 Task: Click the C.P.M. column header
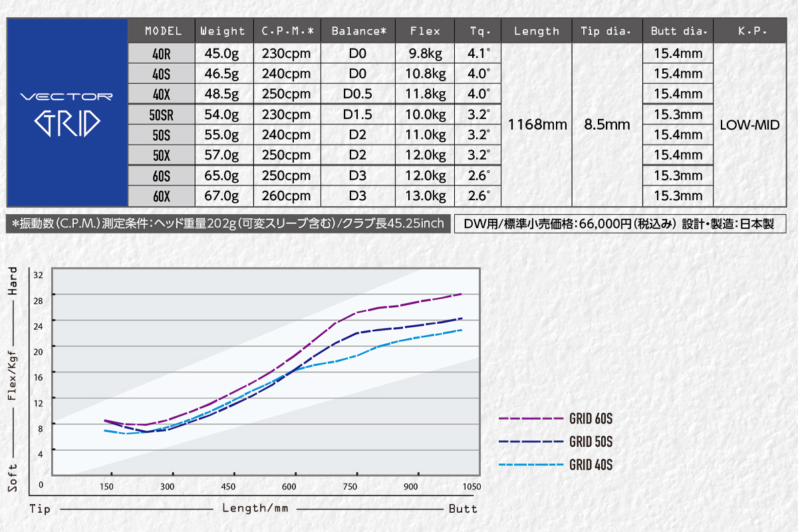pos(287,31)
